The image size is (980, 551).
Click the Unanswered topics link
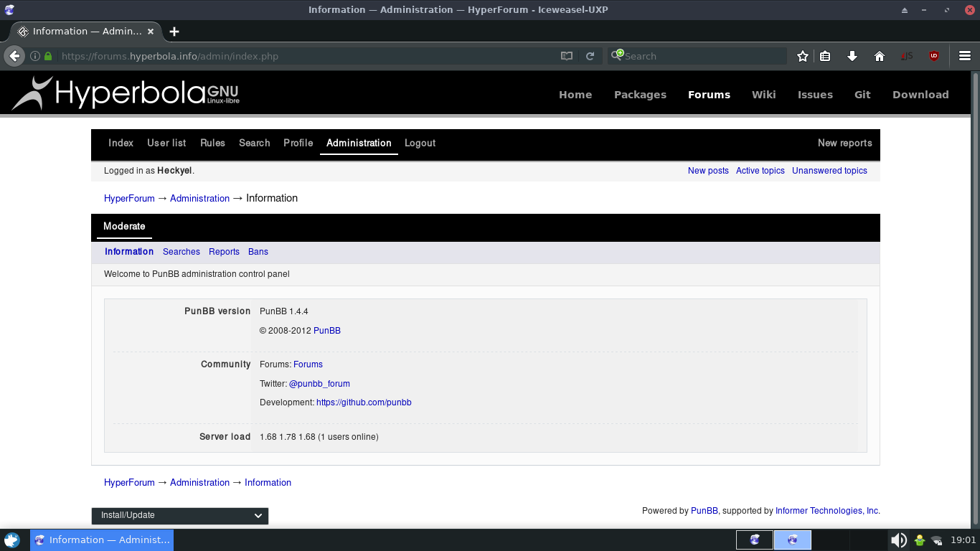[829, 171]
